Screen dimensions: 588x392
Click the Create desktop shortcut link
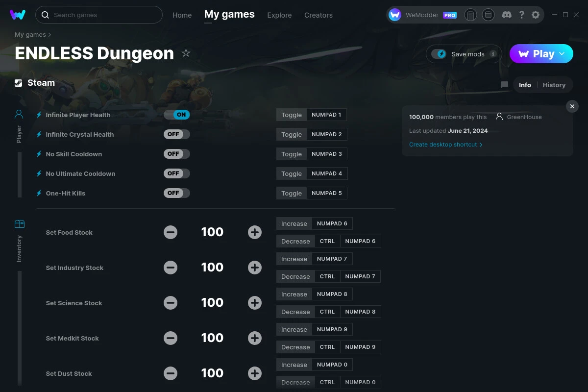coord(443,145)
